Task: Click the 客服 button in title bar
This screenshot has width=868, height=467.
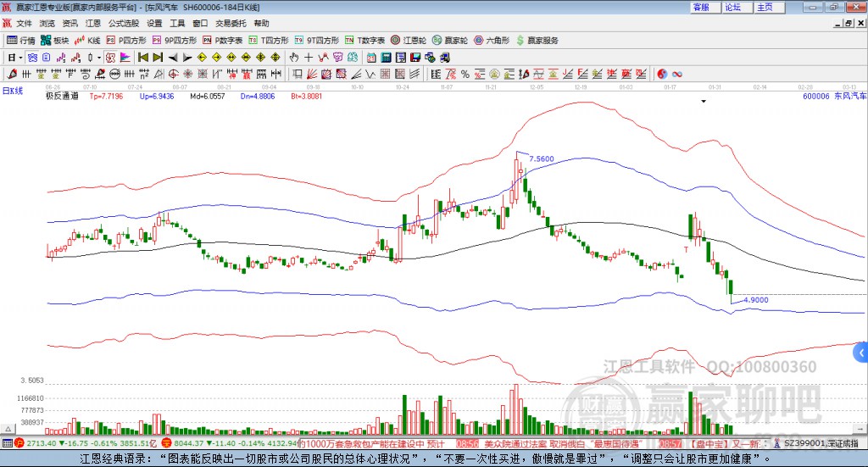Action: click(704, 7)
